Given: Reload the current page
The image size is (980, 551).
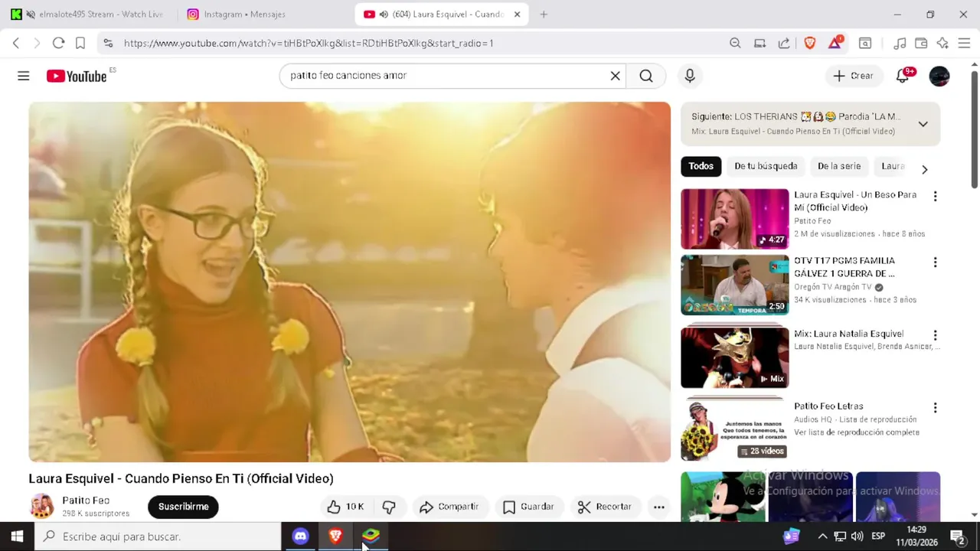Looking at the screenshot, I should [58, 43].
